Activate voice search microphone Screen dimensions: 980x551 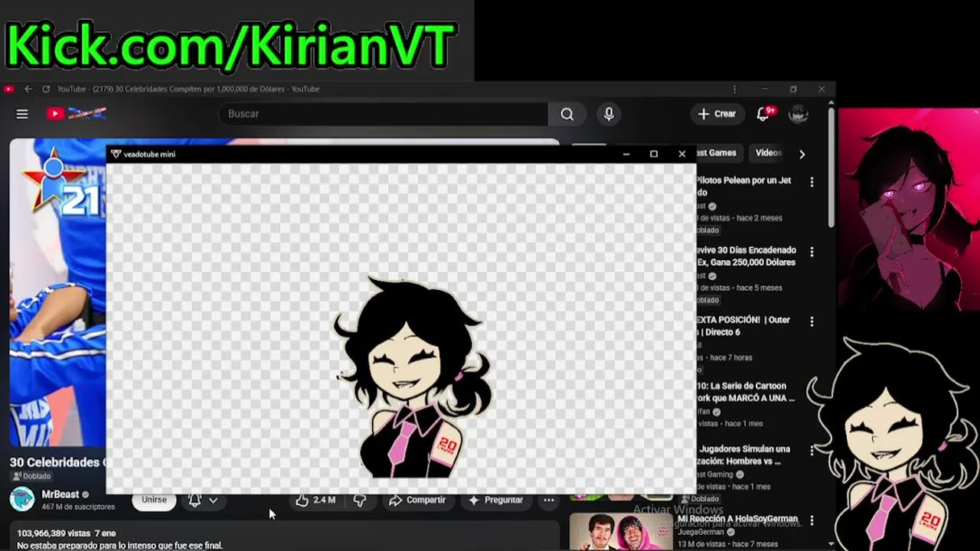[x=609, y=114]
